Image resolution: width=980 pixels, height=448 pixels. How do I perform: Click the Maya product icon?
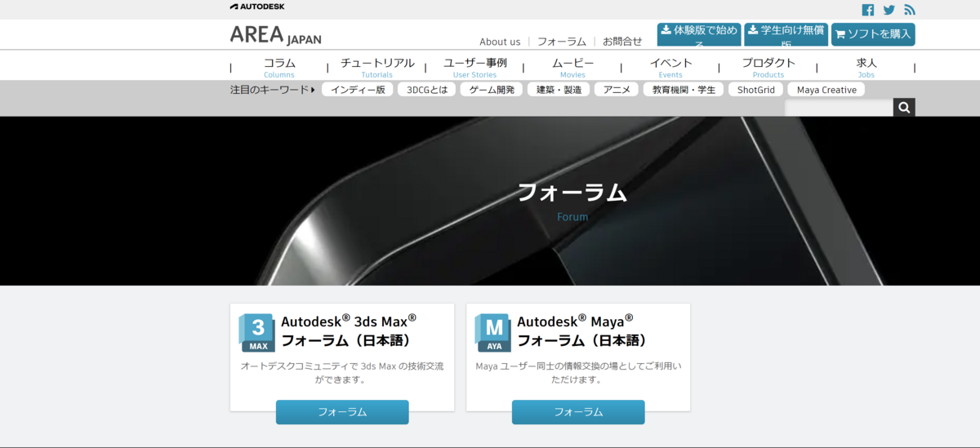click(x=493, y=332)
